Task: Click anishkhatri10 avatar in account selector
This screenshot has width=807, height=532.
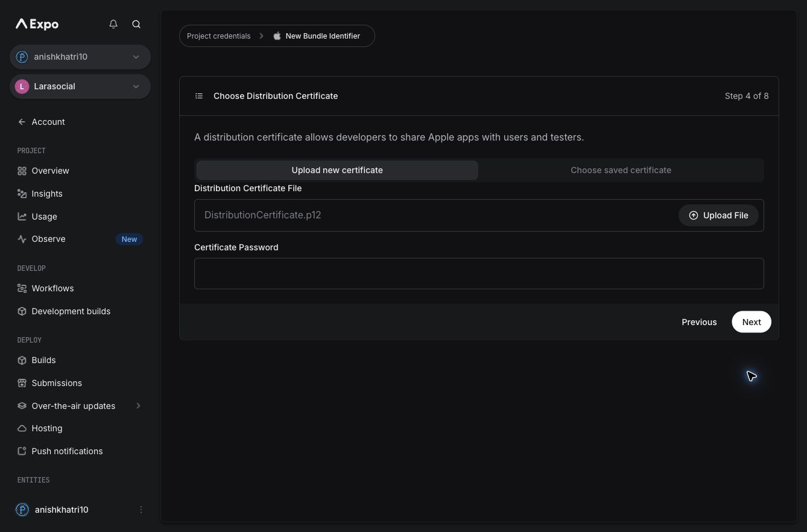Action: (22, 57)
